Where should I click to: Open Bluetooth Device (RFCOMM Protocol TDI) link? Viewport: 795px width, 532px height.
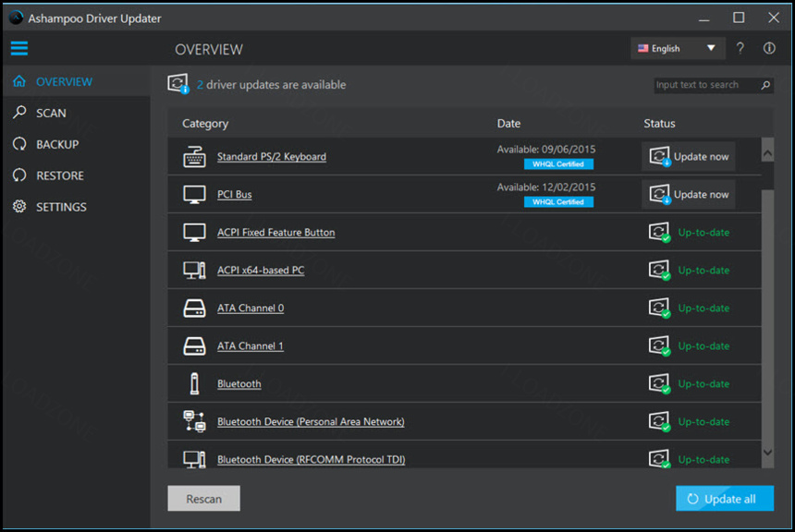pyautogui.click(x=311, y=459)
